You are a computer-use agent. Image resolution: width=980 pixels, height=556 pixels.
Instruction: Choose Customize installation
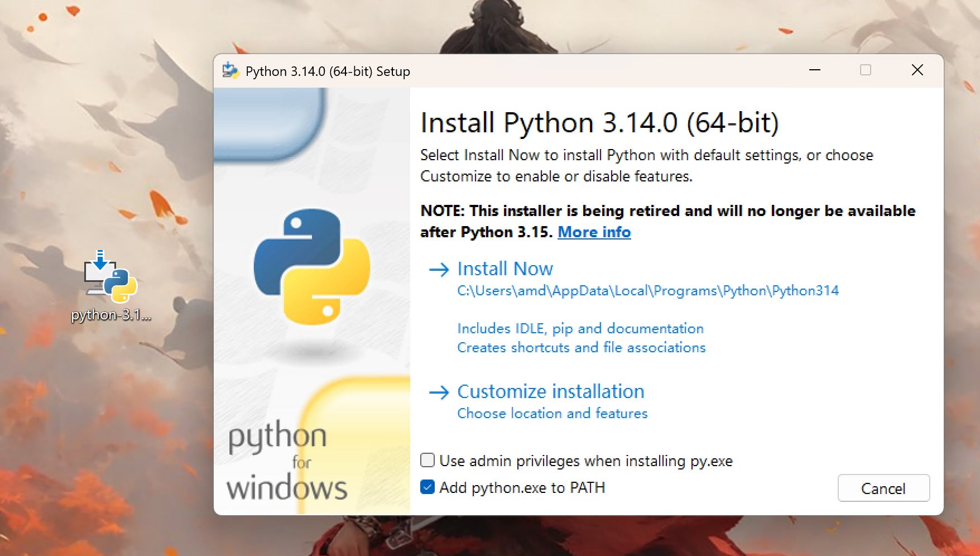(550, 392)
